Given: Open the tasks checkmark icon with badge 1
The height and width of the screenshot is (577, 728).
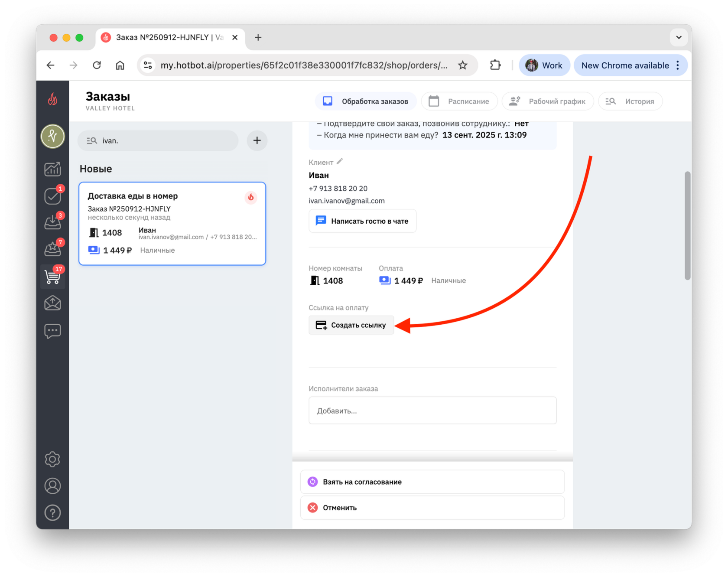Looking at the screenshot, I should (52, 196).
